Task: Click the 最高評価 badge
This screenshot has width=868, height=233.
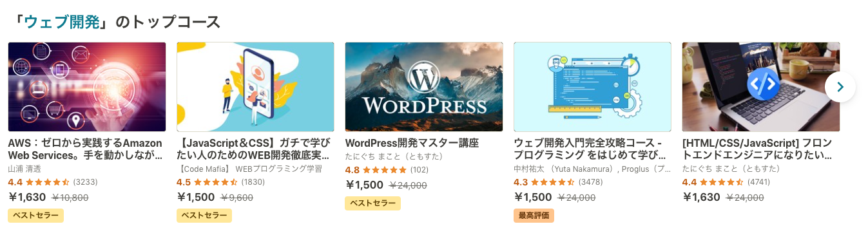Action: tap(534, 216)
